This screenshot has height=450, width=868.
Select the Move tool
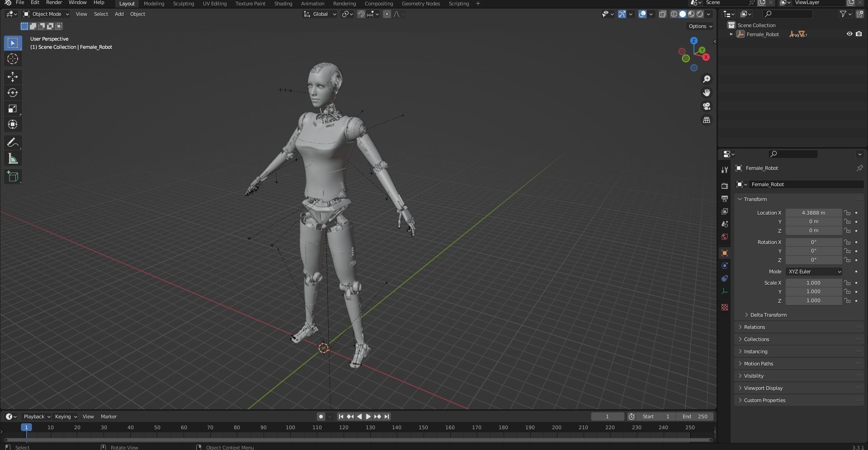pyautogui.click(x=13, y=77)
